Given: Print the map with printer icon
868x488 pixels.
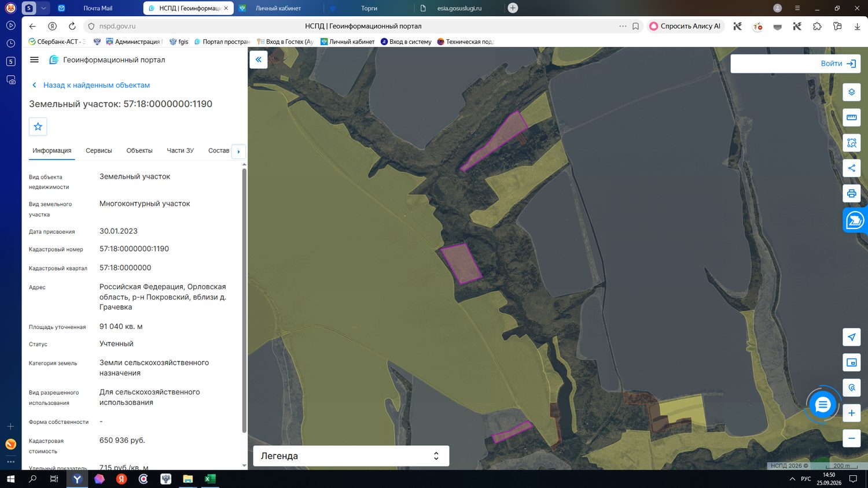Looking at the screenshot, I should 851,194.
